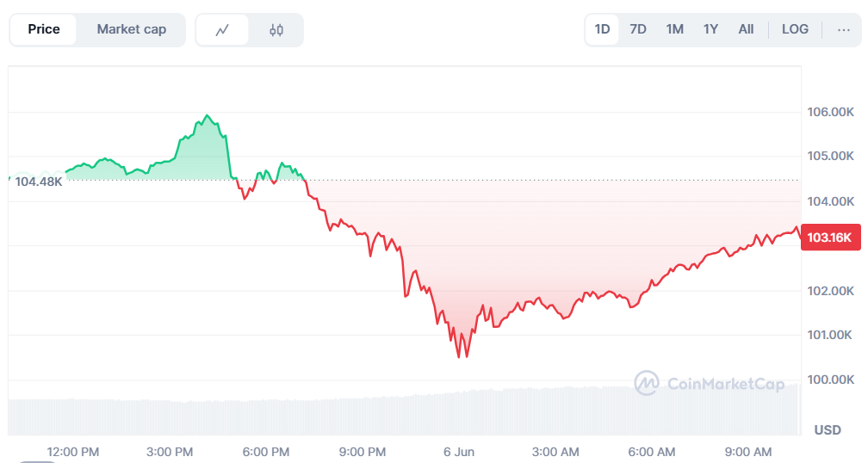Click the USD currency label
Viewport: 868px width, 463px height.
[828, 429]
